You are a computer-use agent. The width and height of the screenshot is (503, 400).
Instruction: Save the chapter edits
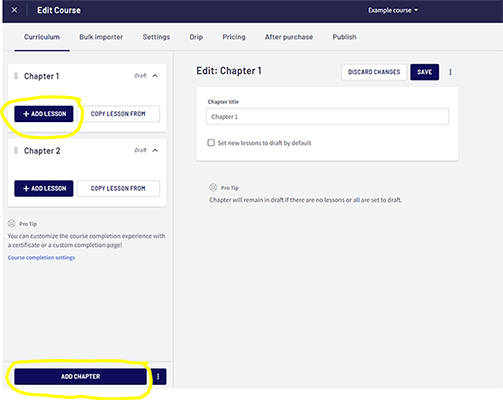click(x=424, y=72)
